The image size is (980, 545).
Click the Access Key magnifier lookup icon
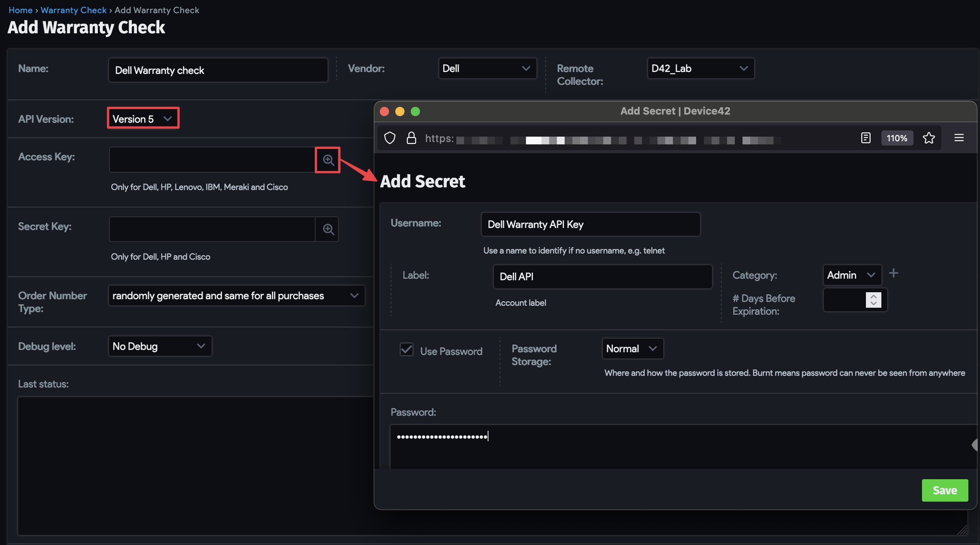(x=328, y=160)
